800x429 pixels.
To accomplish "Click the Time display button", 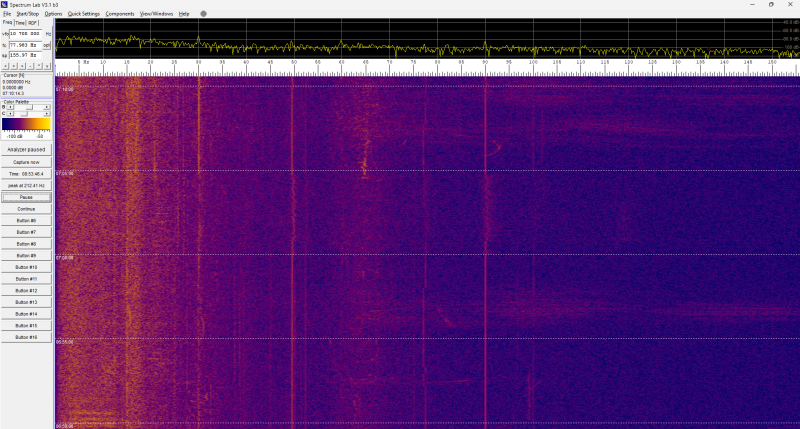I will coord(26,174).
